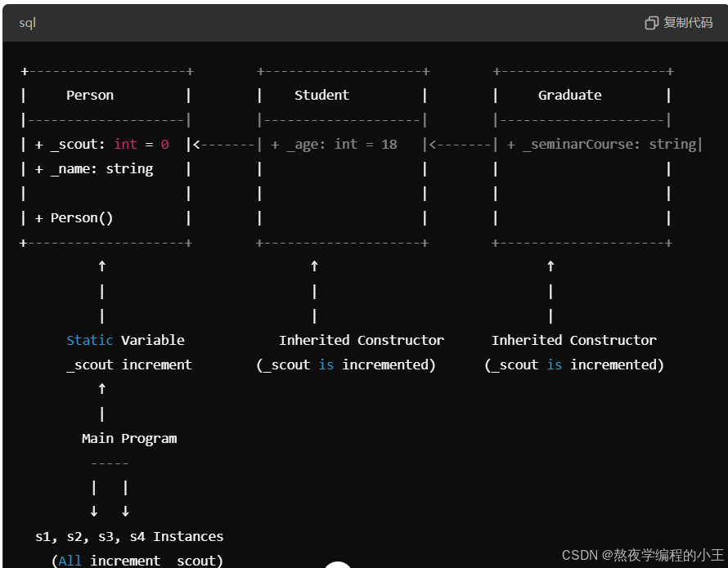The width and height of the screenshot is (728, 568).
Task: Click 'Inherited Constructor' under Graduate
Action: pyautogui.click(x=574, y=340)
